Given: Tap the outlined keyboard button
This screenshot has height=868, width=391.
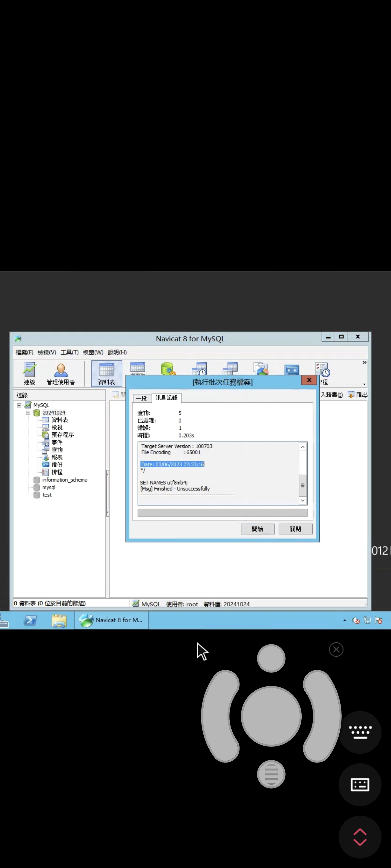Looking at the screenshot, I should coord(360,784).
